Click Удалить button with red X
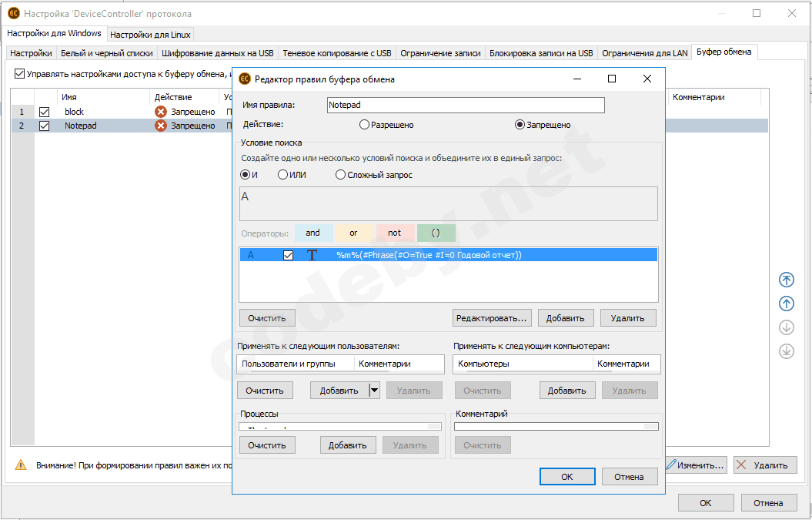The height and width of the screenshot is (520, 812). click(765, 465)
